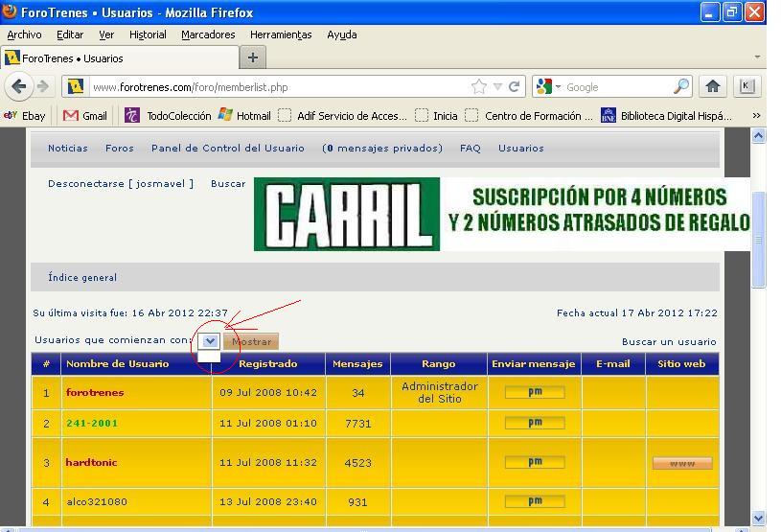This screenshot has height=532, width=781.
Task: Click the Gmail bookmark icon
Action: pos(71,116)
